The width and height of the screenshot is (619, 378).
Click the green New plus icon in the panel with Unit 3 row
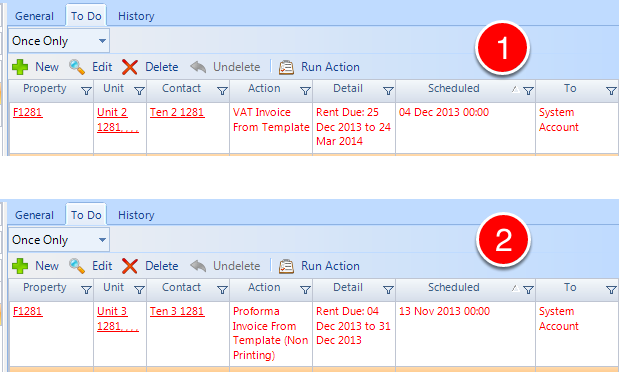[x=20, y=266]
